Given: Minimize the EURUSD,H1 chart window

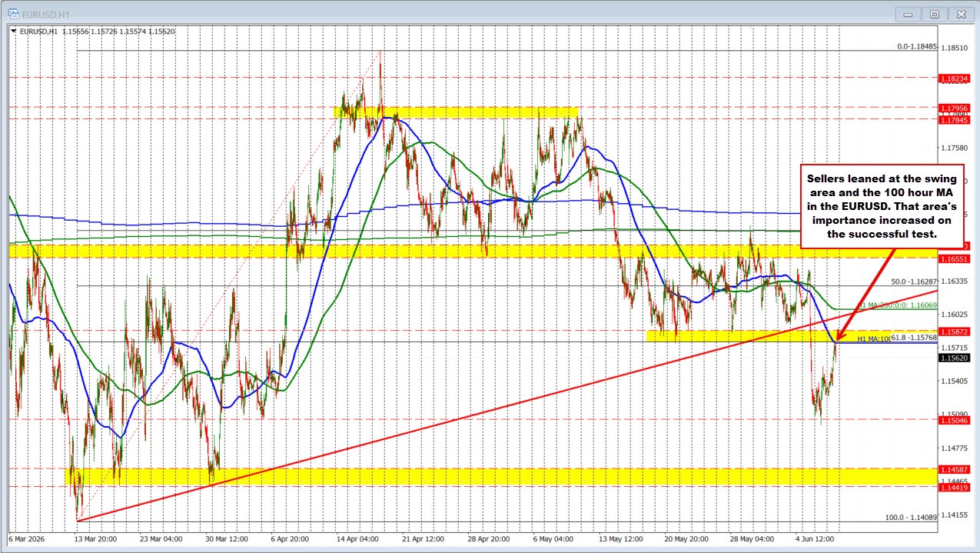Looking at the screenshot, I should [909, 13].
